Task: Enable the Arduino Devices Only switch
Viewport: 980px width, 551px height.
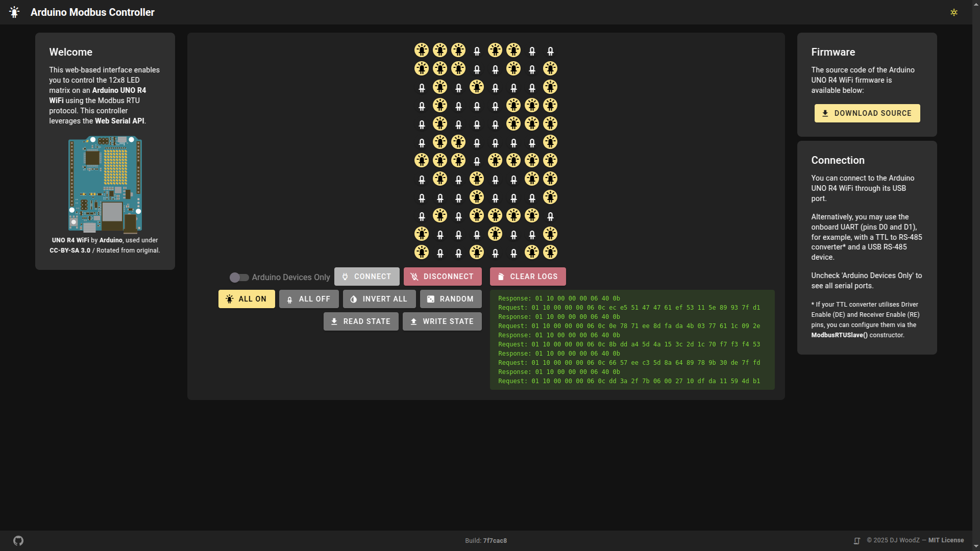Action: coord(239,277)
